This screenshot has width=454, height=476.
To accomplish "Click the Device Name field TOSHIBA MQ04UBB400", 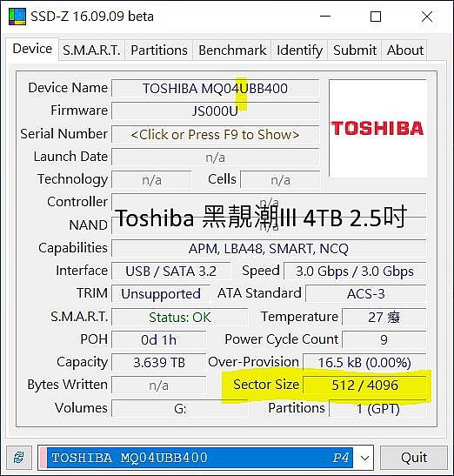I will coord(215,89).
